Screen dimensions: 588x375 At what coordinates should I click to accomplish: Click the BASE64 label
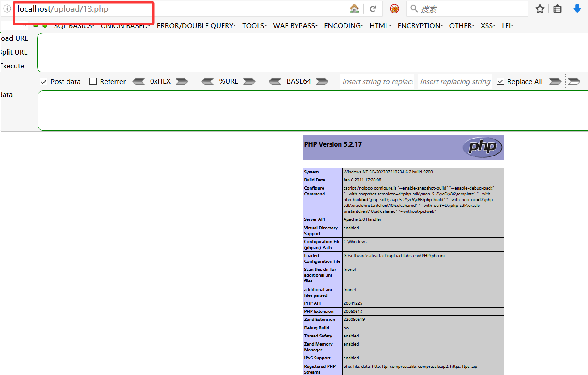point(298,81)
